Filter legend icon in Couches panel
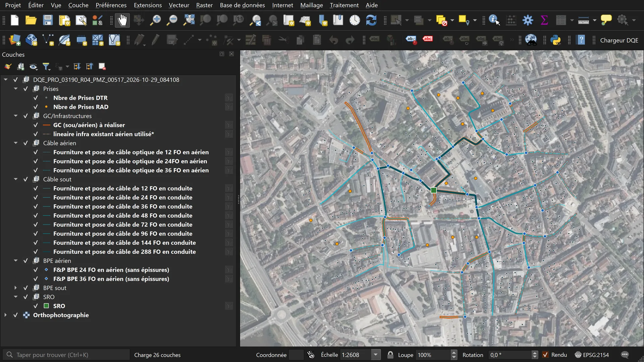Viewport: 644px width, 362px height. 46,67
